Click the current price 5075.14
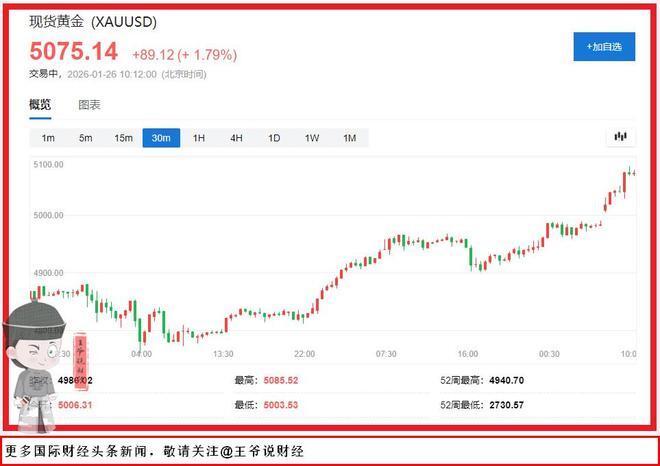Image resolution: width=660 pixels, height=466 pixels. tap(74, 51)
